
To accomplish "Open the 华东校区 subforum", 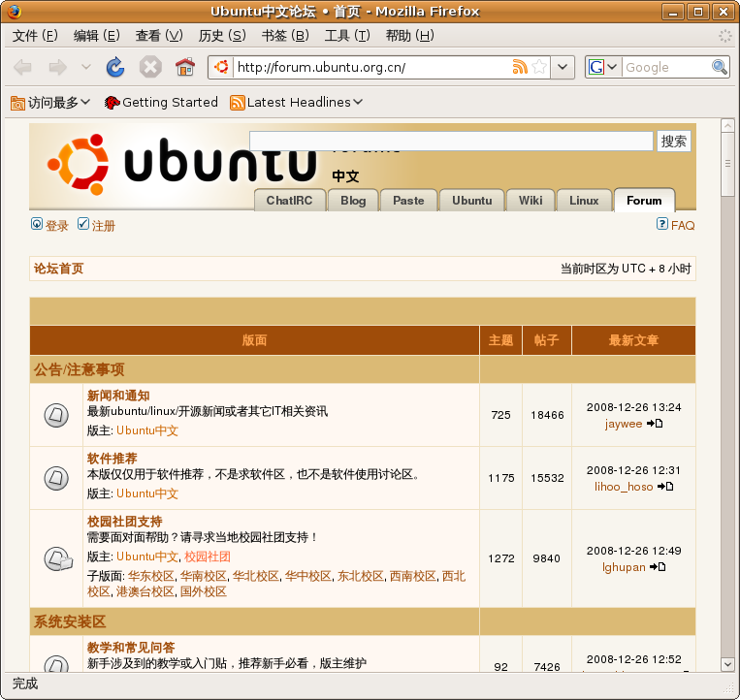I will pos(151,576).
